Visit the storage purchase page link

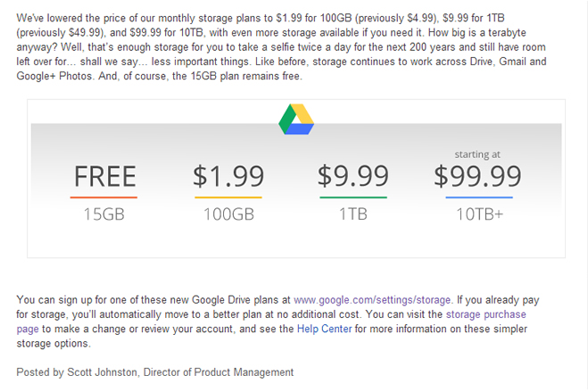coord(486,314)
